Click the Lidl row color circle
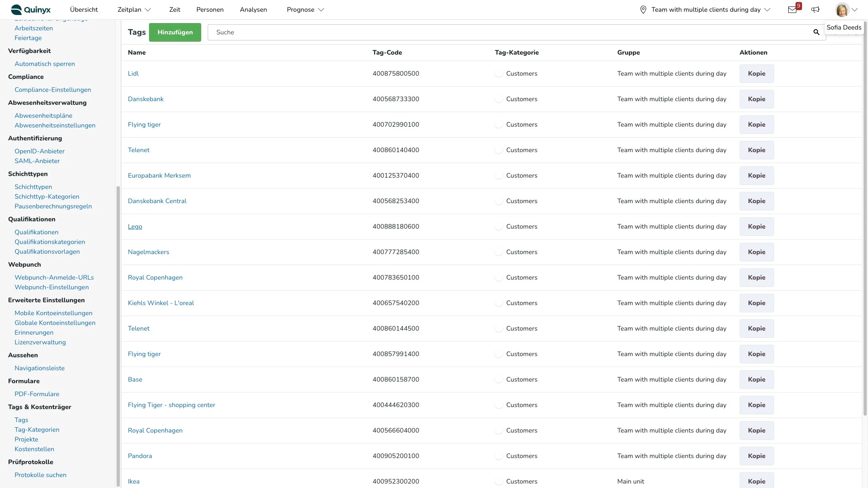The height and width of the screenshot is (488, 868). [499, 74]
